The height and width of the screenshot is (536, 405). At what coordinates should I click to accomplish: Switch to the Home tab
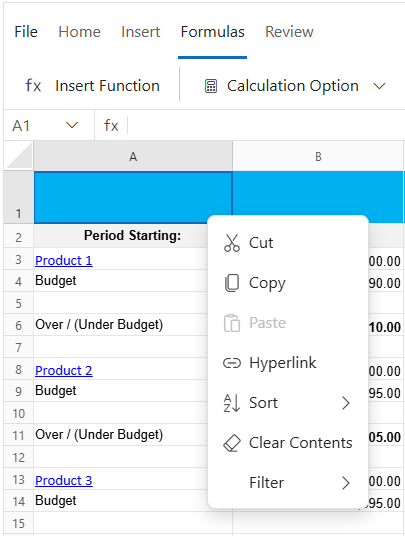tap(79, 32)
